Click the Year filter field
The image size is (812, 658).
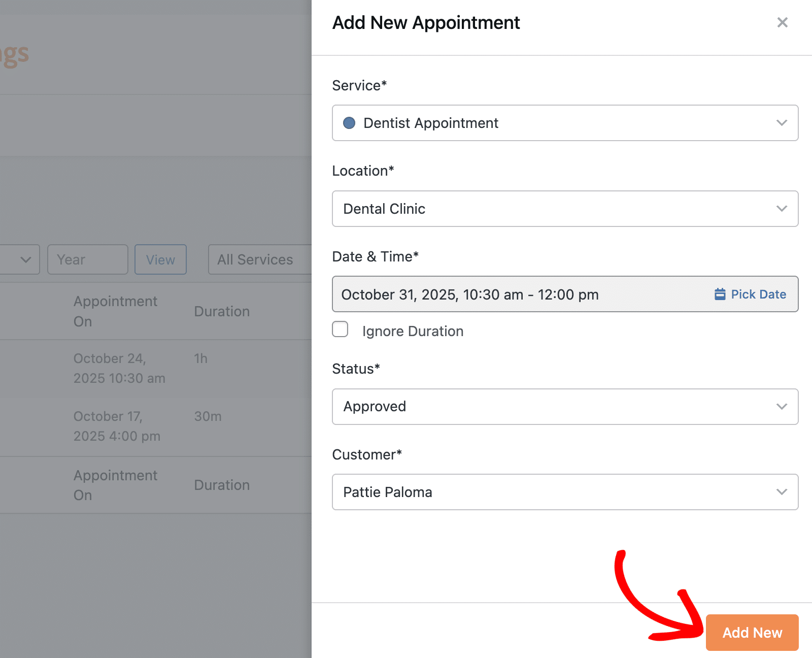[87, 259]
